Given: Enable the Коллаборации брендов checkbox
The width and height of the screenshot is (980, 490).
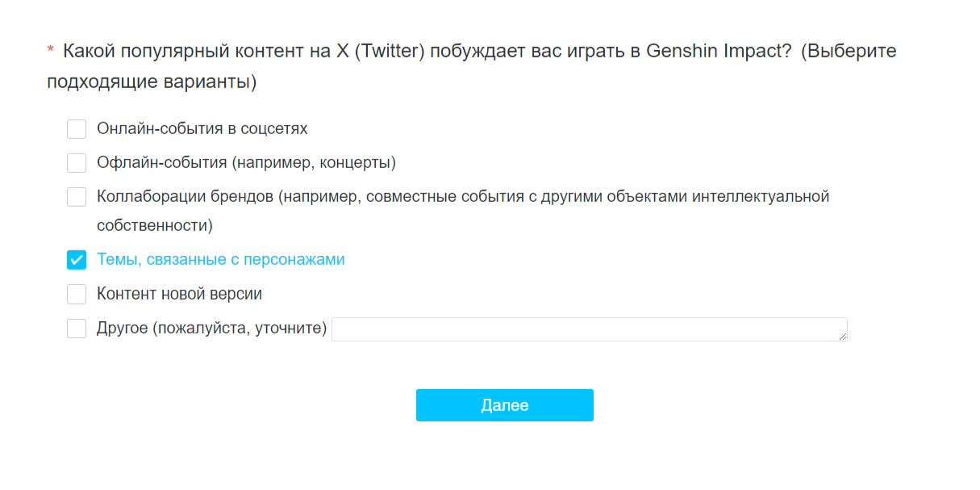Looking at the screenshot, I should point(77,197).
